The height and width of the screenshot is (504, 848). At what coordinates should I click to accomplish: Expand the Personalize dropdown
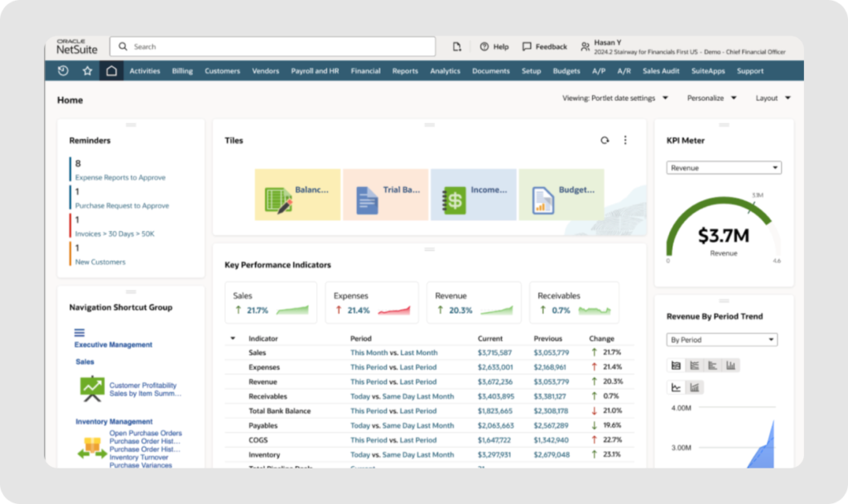pos(711,98)
